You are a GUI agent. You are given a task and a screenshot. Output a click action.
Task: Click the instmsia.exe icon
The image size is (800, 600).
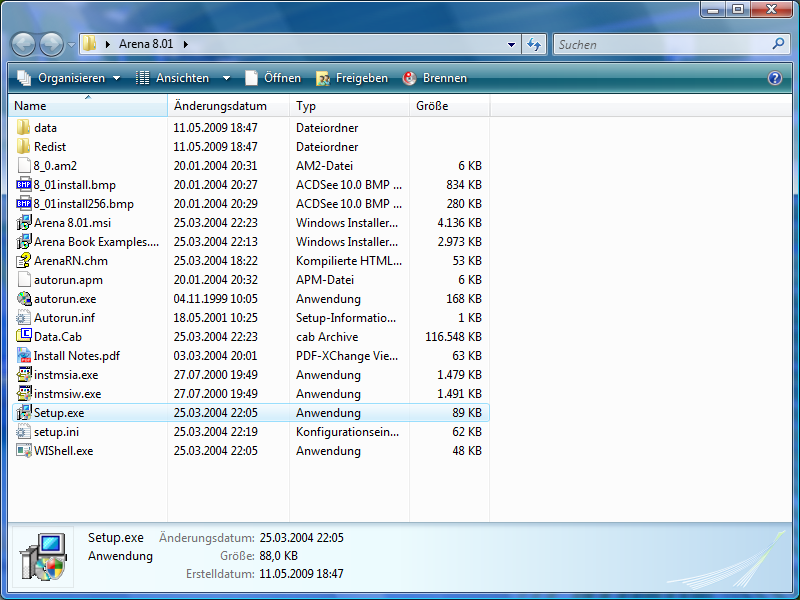coord(23,374)
